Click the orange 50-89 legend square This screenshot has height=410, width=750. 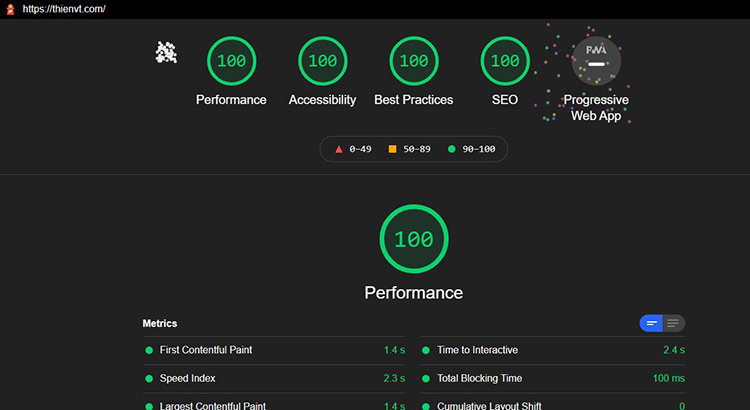click(x=392, y=149)
